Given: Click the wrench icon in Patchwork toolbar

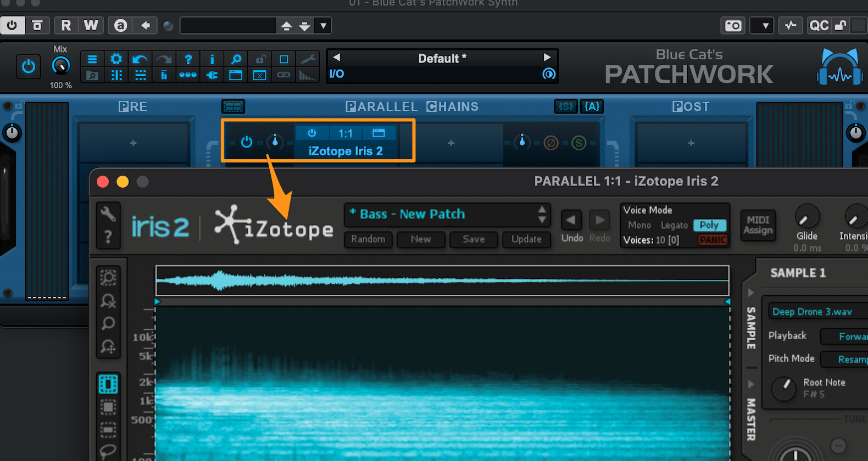Looking at the screenshot, I should (x=308, y=59).
